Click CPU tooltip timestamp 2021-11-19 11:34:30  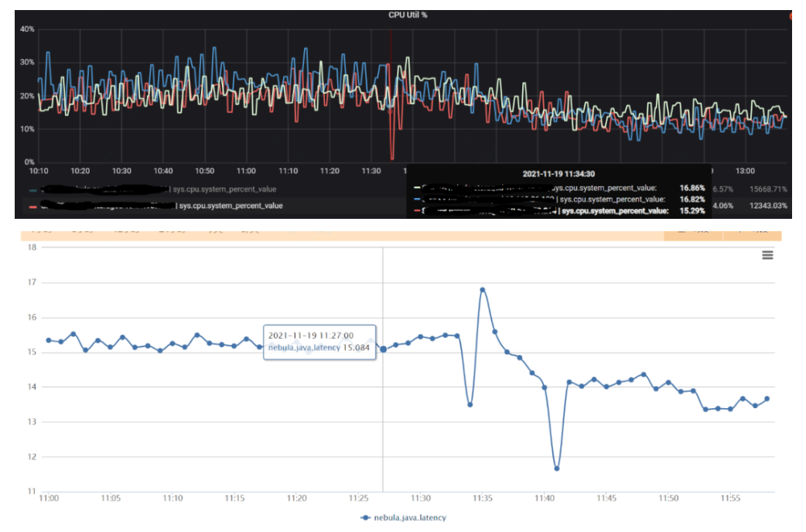(x=558, y=174)
